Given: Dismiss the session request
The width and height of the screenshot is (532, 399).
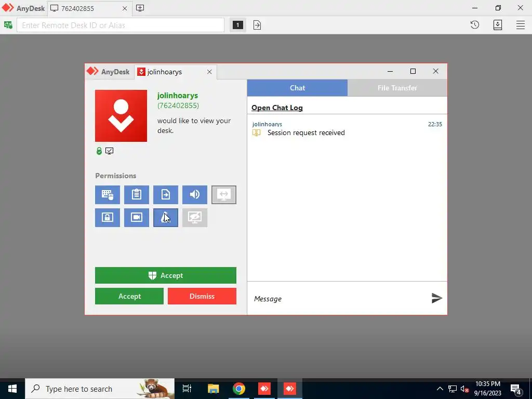Looking at the screenshot, I should (202, 296).
